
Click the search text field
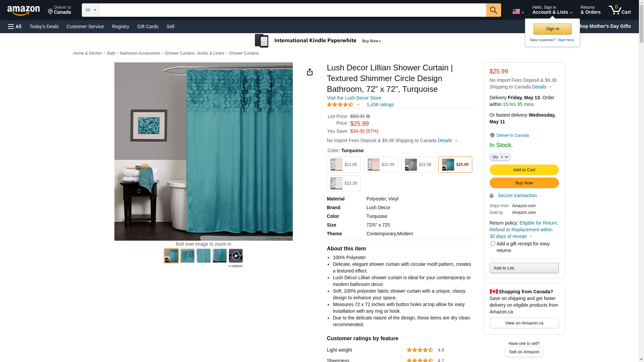point(292,10)
